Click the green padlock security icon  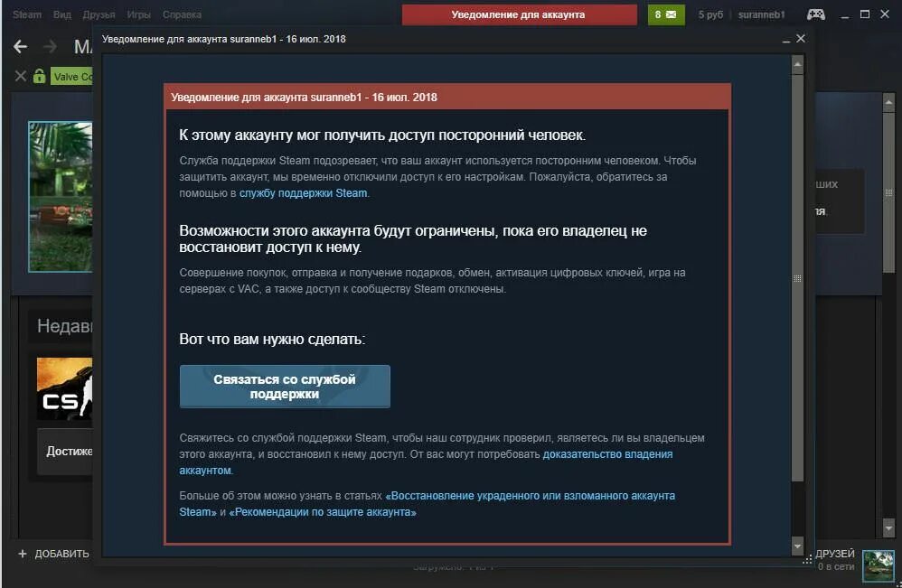tap(39, 76)
